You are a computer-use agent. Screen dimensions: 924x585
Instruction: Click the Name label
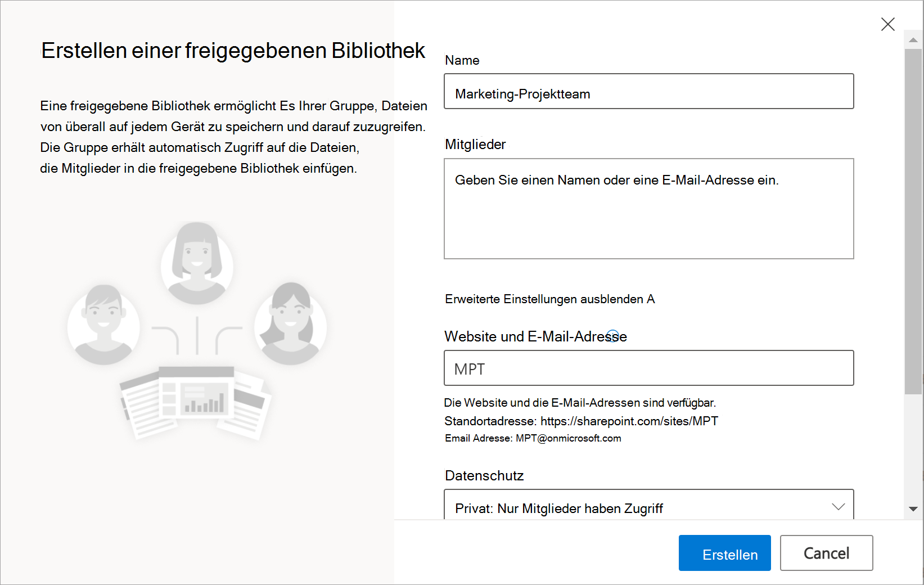pos(462,60)
